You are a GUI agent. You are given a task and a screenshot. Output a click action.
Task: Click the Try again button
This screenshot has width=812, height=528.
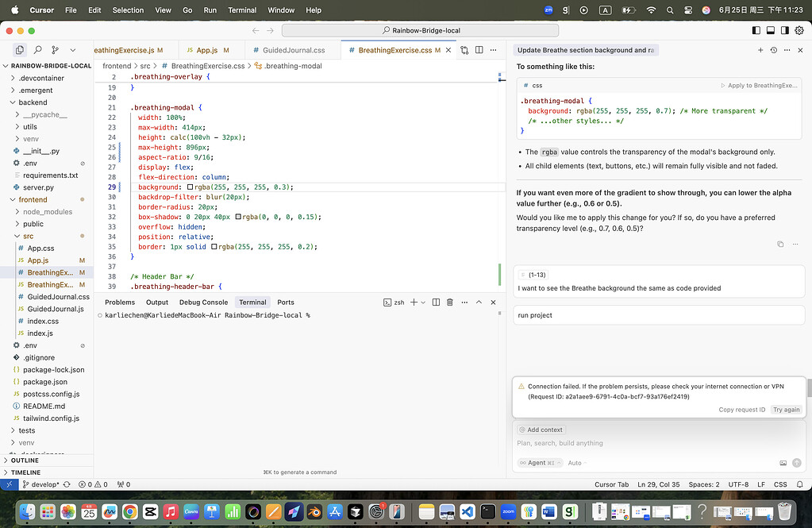tap(787, 410)
